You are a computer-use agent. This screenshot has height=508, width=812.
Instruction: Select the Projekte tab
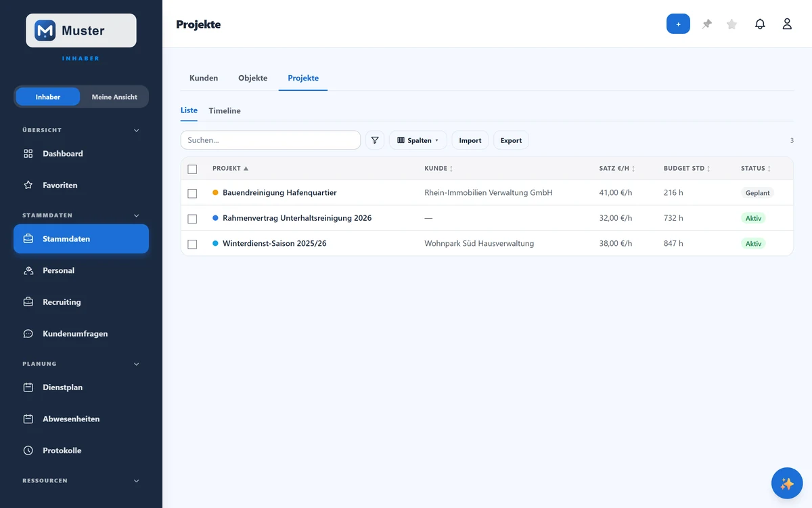(x=303, y=78)
